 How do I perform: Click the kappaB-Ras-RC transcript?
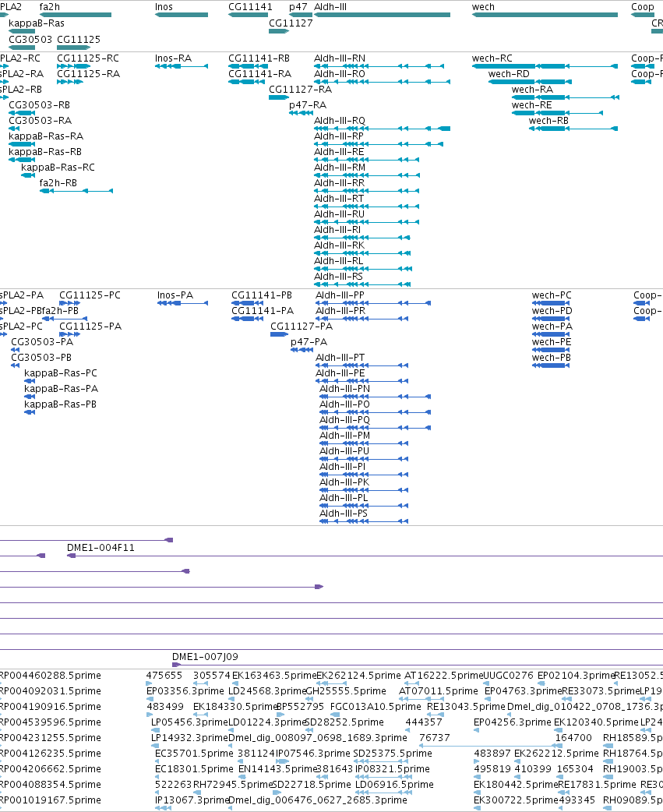click(58, 168)
